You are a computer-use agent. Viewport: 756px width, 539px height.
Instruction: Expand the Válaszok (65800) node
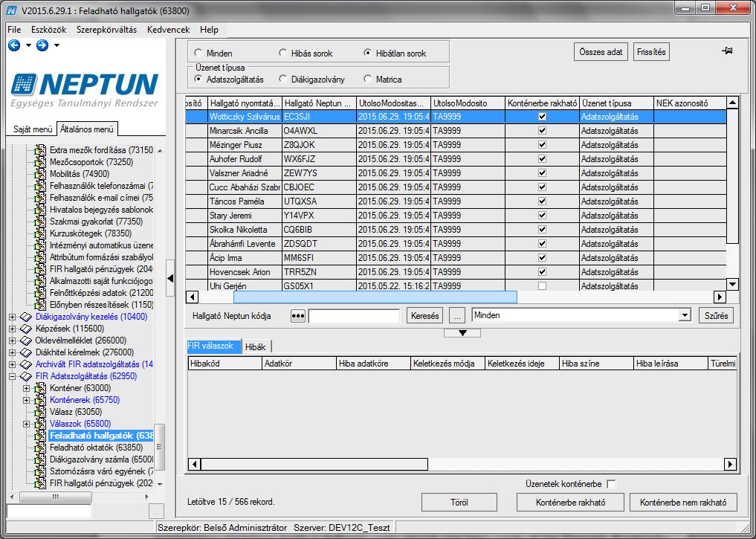click(x=27, y=424)
